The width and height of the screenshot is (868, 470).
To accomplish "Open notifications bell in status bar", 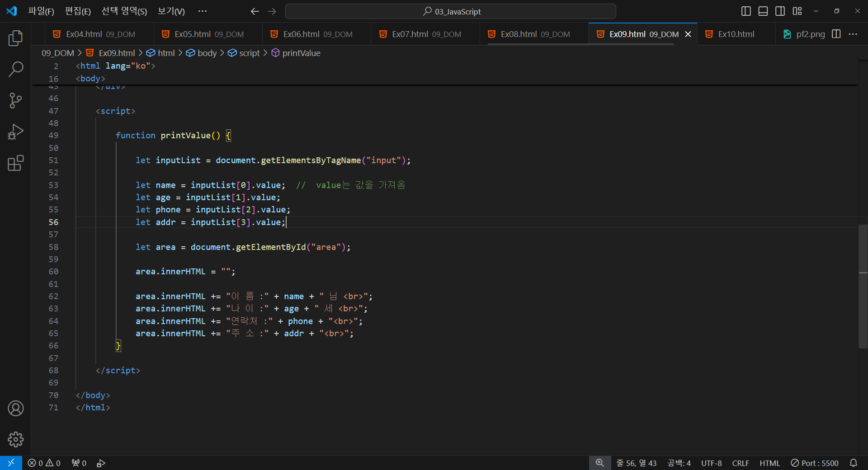I will 853,463.
